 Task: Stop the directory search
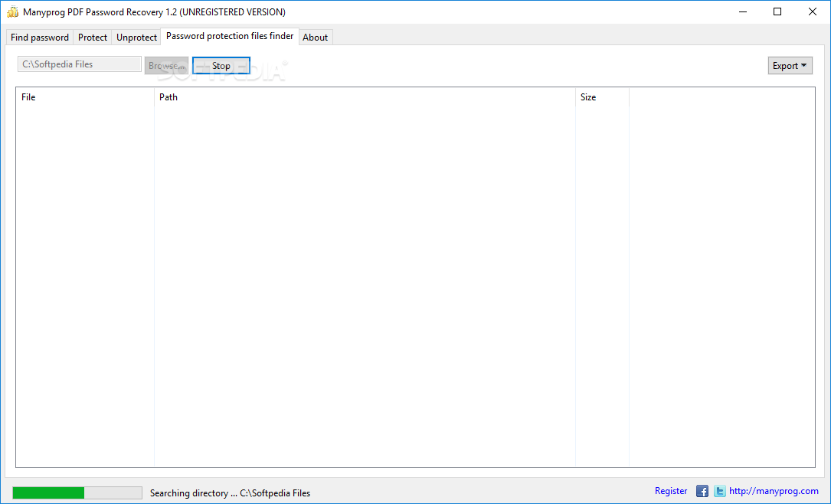(x=221, y=66)
